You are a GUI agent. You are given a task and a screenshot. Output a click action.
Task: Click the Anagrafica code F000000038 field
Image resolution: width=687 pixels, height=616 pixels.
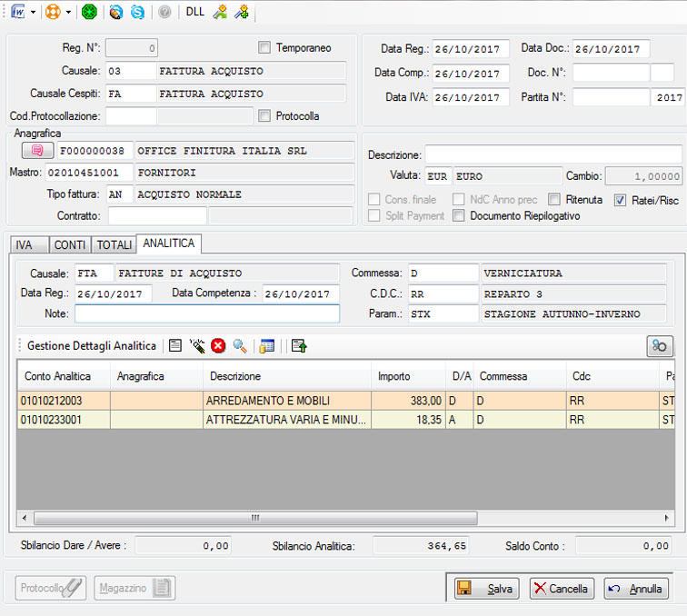(x=95, y=151)
